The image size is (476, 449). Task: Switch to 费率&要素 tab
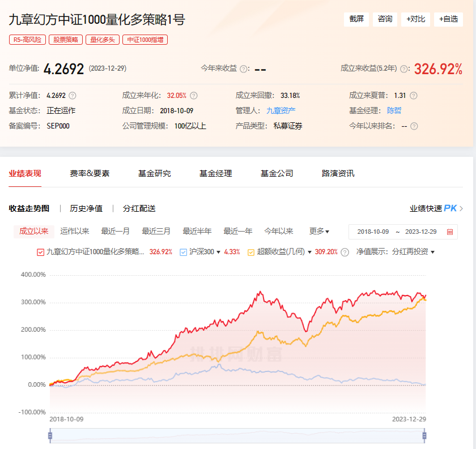click(90, 173)
